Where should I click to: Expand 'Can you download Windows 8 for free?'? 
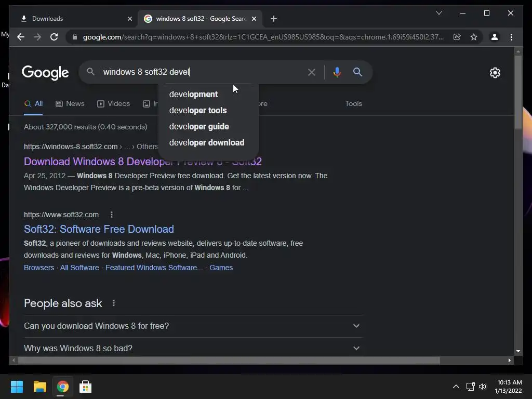coord(193,326)
